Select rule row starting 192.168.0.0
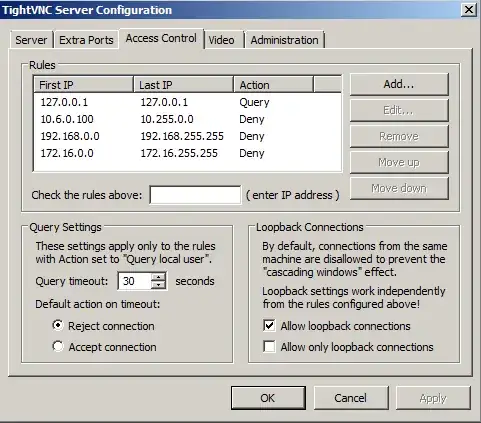481x423 pixels. click(188, 136)
